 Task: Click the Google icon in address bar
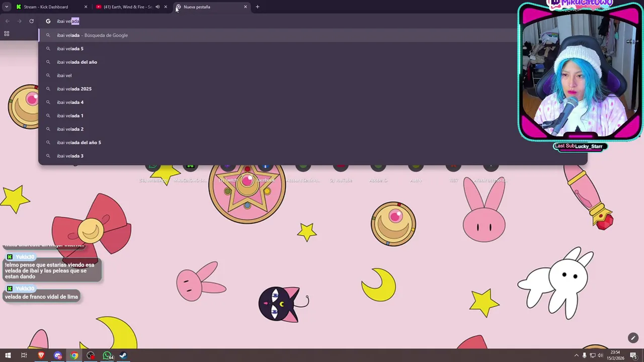48,21
